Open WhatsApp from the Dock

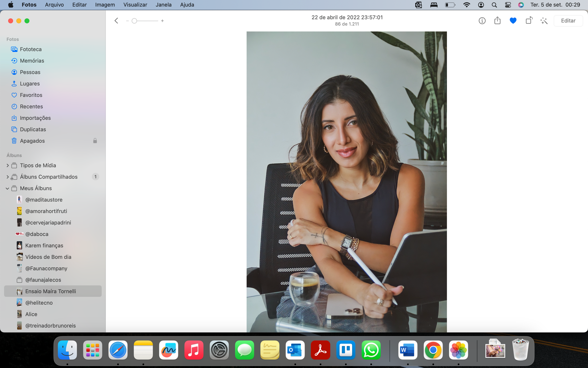pos(371,350)
